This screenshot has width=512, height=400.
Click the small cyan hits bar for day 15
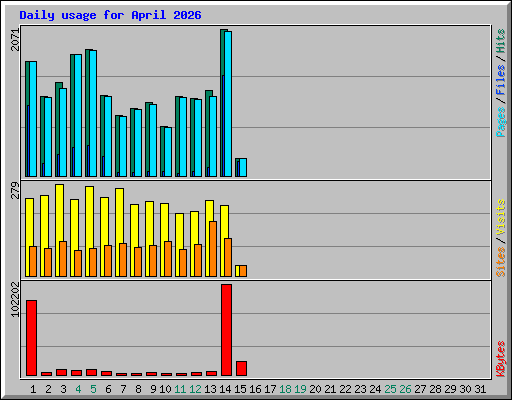[x=243, y=168]
